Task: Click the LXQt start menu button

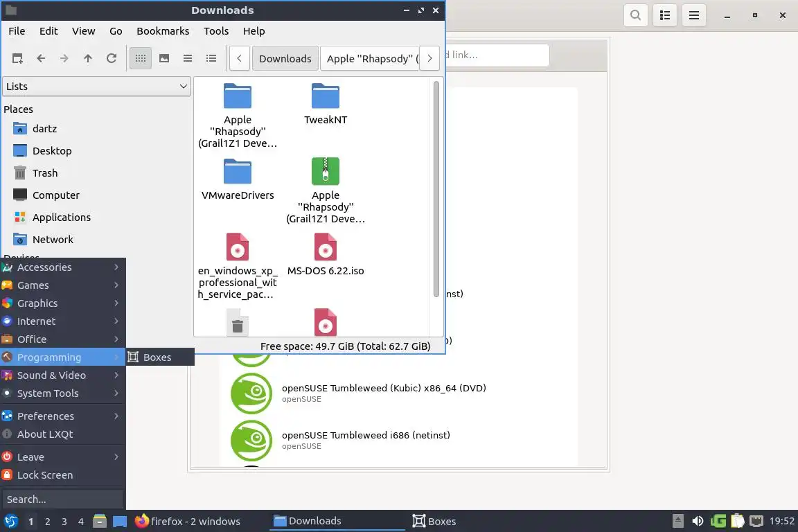Action: point(10,522)
